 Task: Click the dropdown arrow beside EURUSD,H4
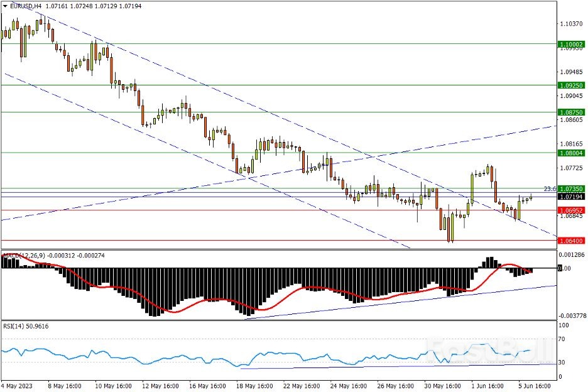(x=6, y=6)
